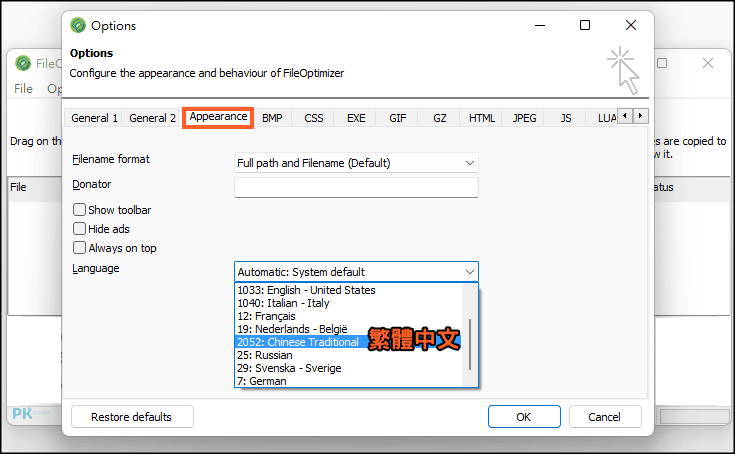Open the BMP tab

click(x=272, y=118)
